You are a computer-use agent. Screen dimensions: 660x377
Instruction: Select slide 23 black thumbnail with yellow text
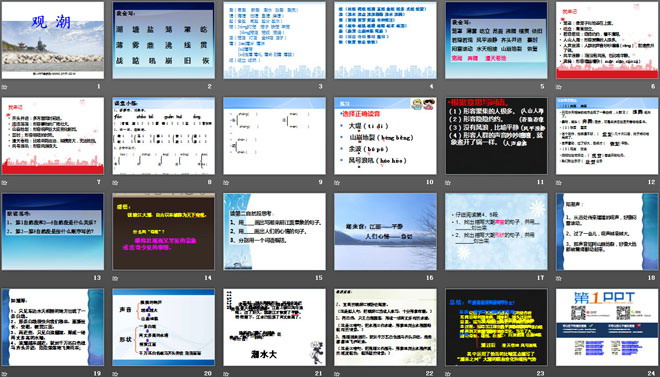(496, 327)
